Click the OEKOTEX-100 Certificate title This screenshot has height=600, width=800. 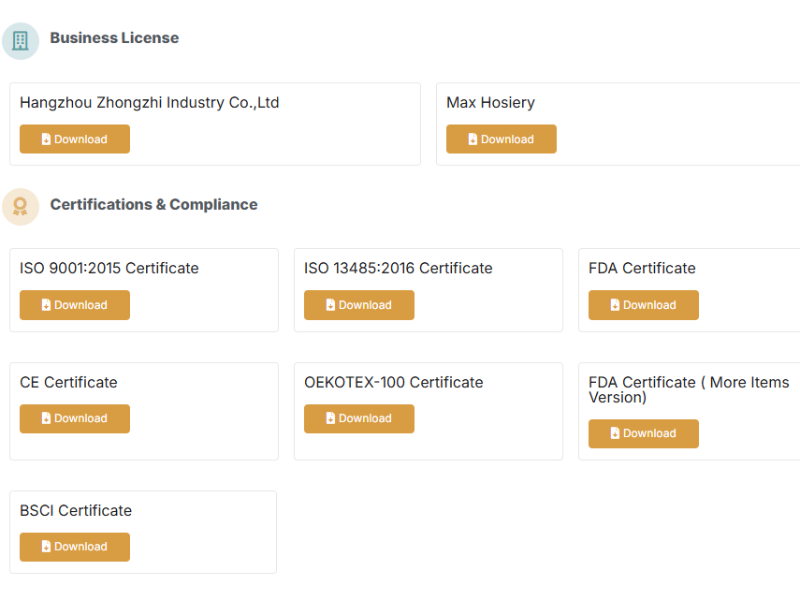pyautogui.click(x=393, y=382)
